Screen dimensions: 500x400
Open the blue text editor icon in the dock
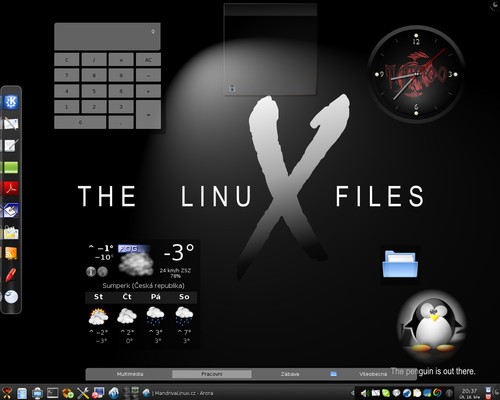pos(11,210)
